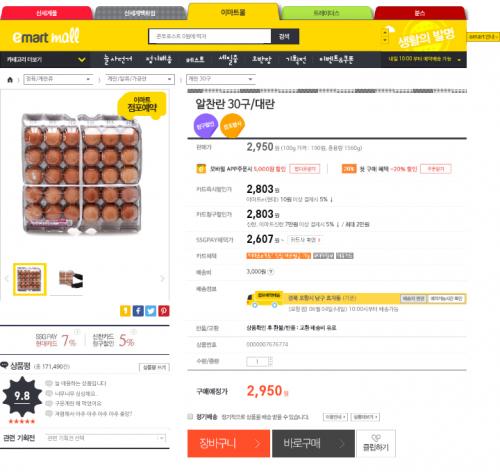This screenshot has width=500, height=472.
Task: Open the 이벤트&쿠폰 menu
Action: pos(336,59)
